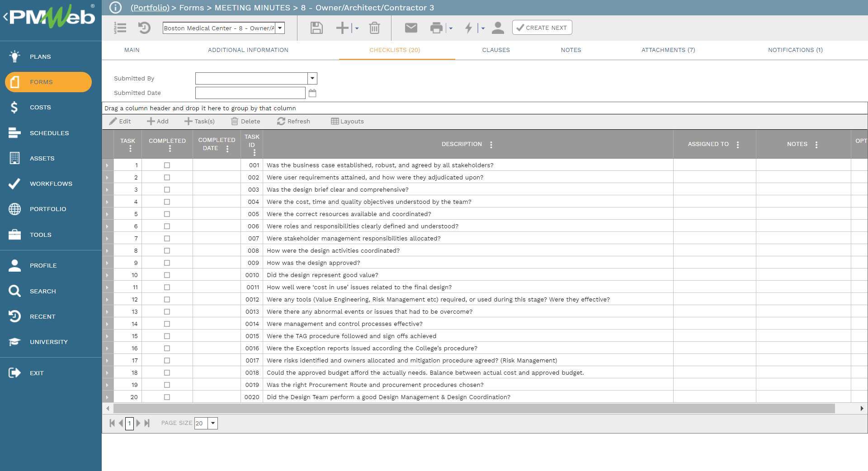Screen dimensions: 868x471
Task: Delete record using trash icon
Action: tap(374, 28)
